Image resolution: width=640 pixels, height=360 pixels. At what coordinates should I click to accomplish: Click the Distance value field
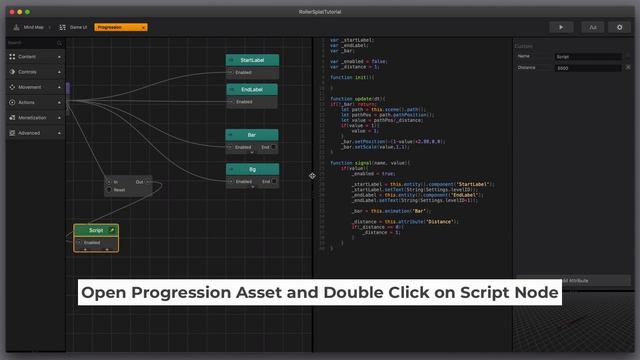click(x=588, y=68)
